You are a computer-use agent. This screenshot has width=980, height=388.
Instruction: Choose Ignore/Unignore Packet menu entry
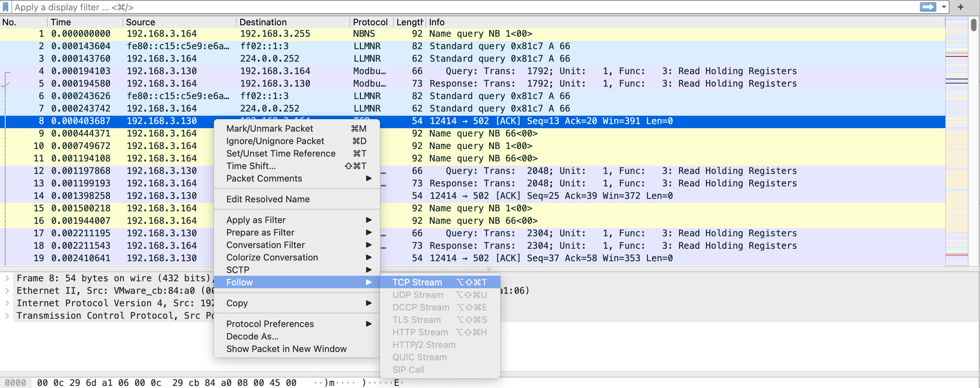[x=275, y=141]
